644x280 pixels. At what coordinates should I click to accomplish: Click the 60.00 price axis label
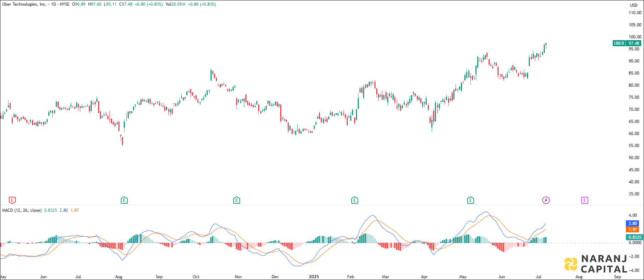(634, 134)
